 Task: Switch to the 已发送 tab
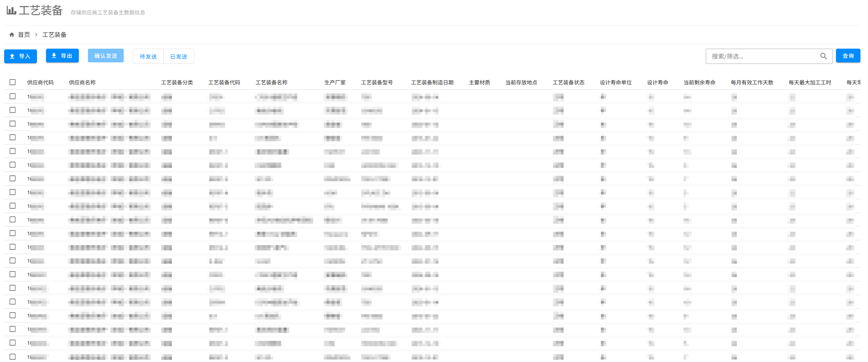(179, 56)
